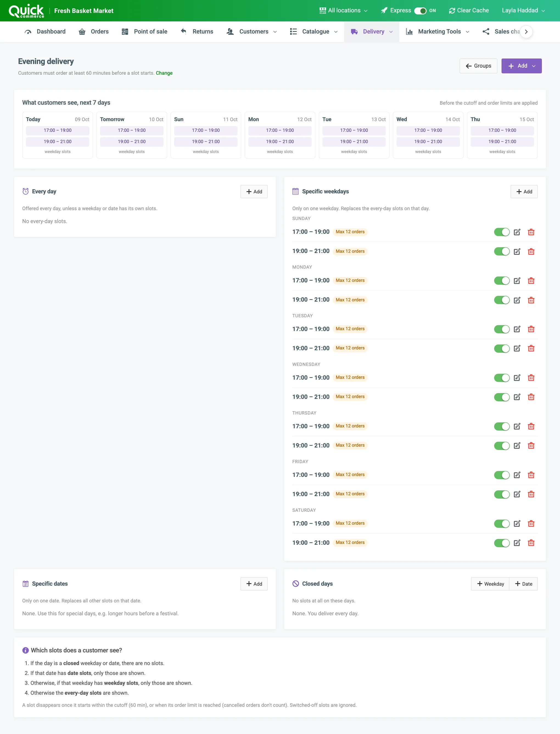Turn off Express mode switch
Viewport: 560px width, 734px height.
420,11
